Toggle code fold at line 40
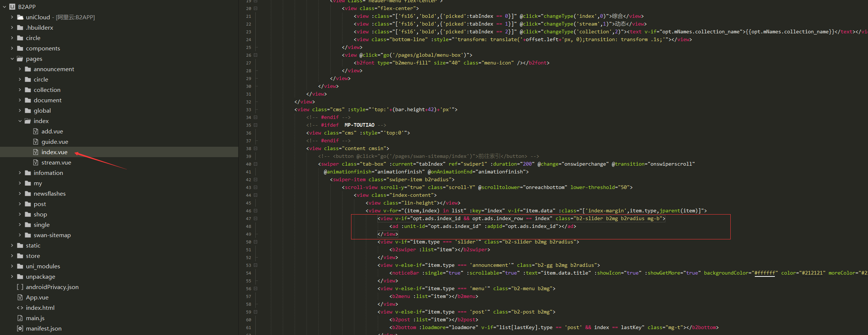This screenshot has width=868, height=335. click(x=255, y=164)
